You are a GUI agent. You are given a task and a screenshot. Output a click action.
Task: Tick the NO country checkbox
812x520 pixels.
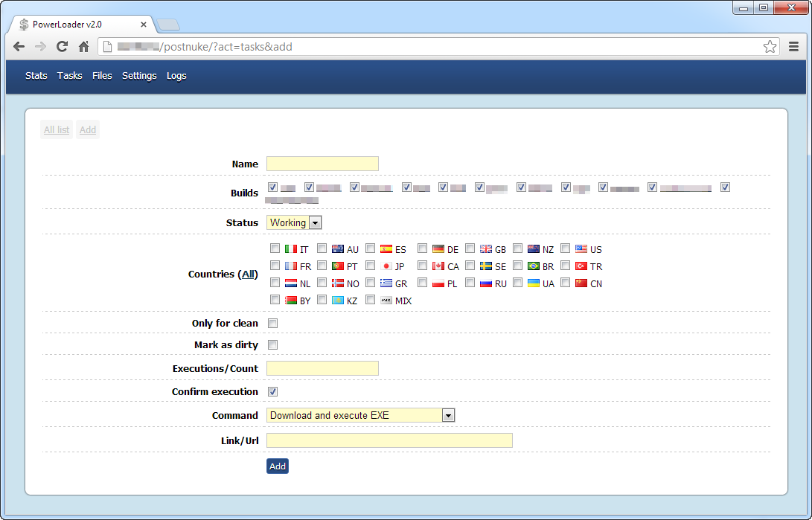pyautogui.click(x=322, y=283)
